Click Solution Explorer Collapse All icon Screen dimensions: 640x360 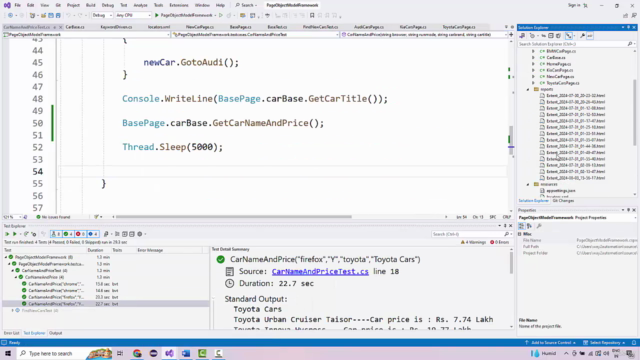click(x=551, y=36)
